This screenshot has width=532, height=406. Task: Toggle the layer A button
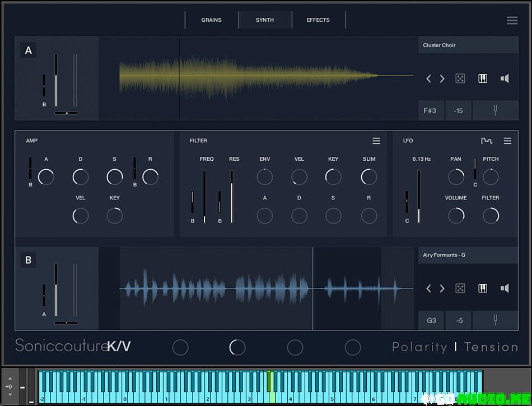pos(29,51)
